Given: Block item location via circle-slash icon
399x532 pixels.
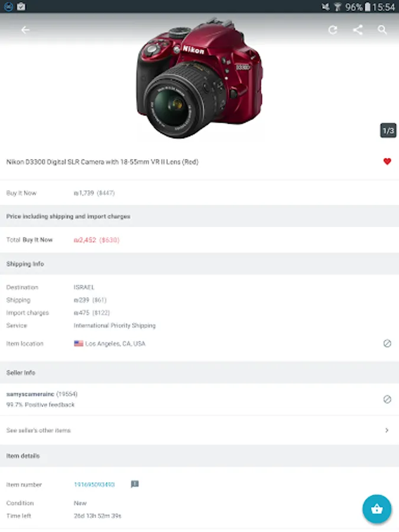Looking at the screenshot, I should coord(387,343).
